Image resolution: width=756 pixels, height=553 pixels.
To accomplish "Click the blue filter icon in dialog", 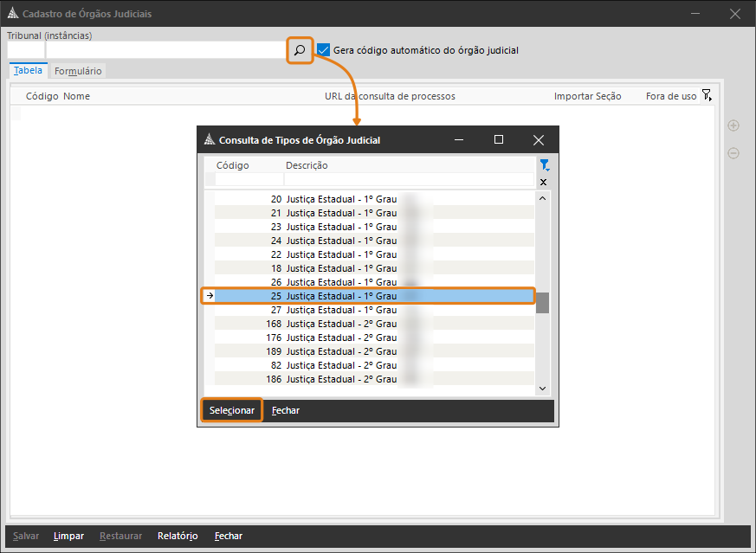I will coord(544,165).
